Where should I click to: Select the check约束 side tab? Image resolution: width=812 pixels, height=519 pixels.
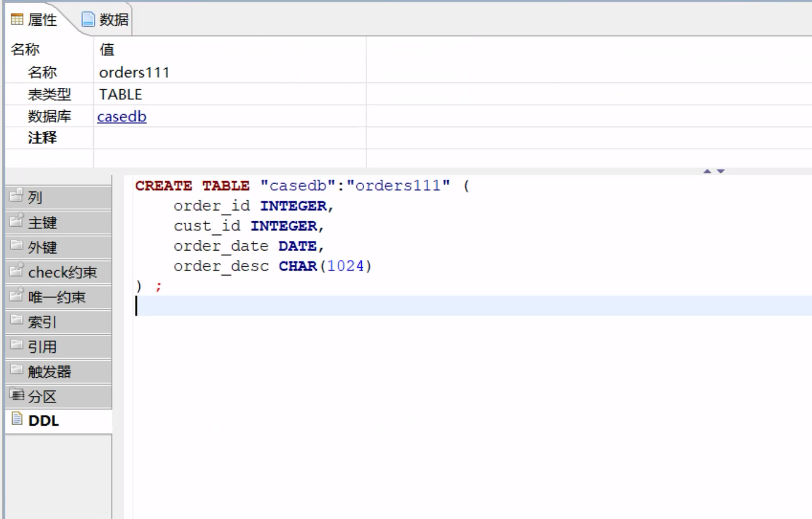pos(58,273)
